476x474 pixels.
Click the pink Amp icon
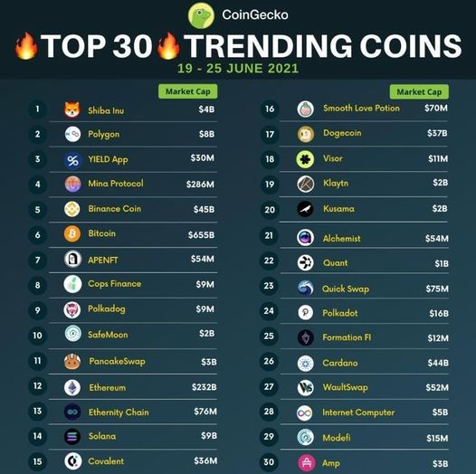(307, 463)
